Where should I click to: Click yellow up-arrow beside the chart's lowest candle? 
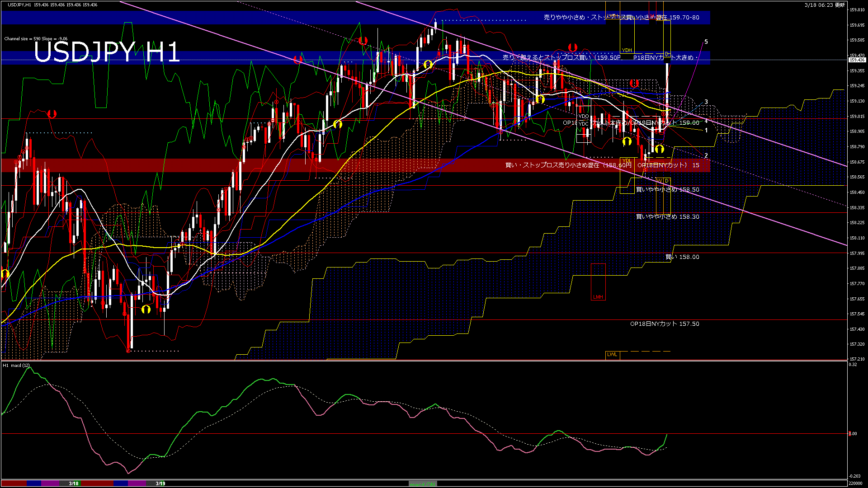[x=146, y=310]
